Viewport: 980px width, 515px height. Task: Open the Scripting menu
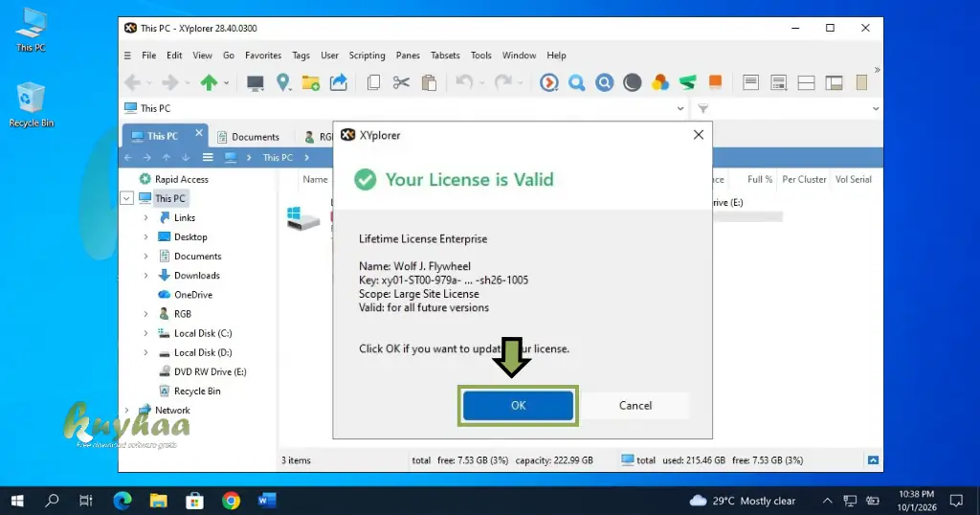[x=367, y=55]
